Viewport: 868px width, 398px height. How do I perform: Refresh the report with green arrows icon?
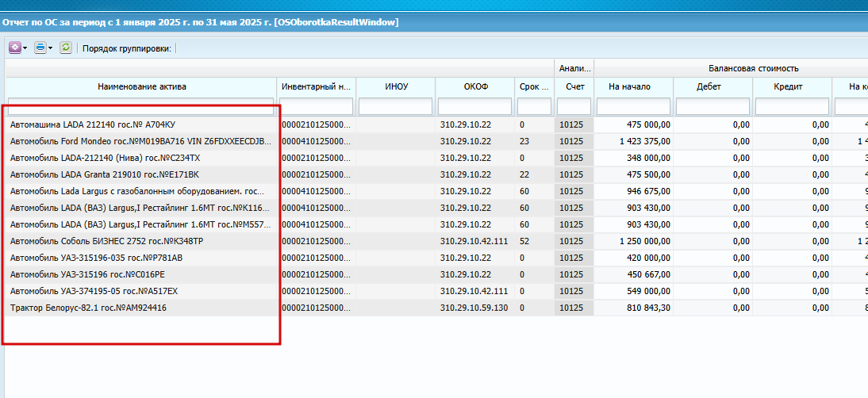point(66,48)
